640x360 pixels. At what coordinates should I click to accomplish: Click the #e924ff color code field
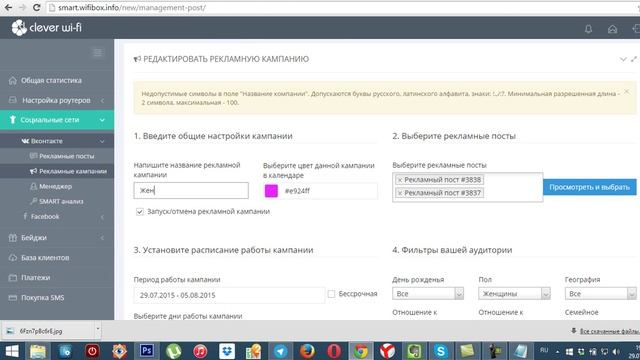(x=329, y=191)
